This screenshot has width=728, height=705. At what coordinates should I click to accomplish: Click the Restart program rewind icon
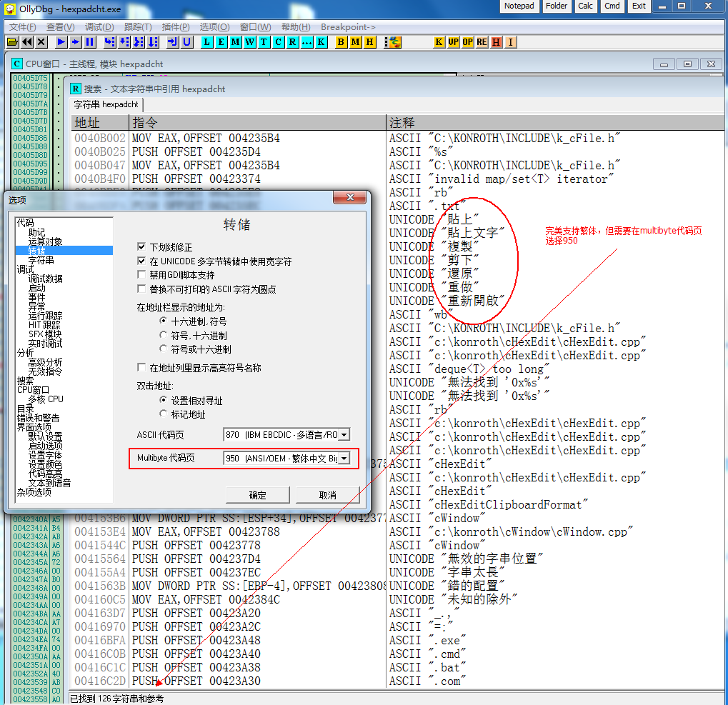[x=27, y=42]
